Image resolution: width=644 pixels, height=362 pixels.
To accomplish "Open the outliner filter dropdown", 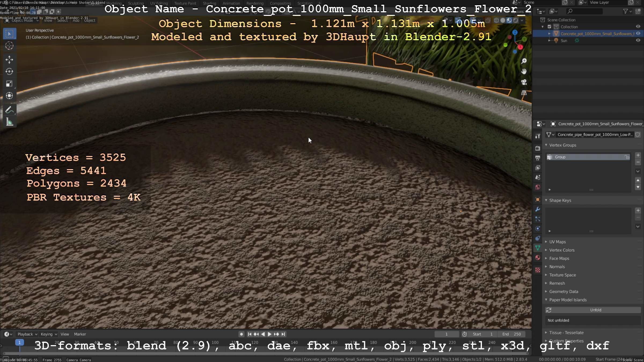I will [x=627, y=11].
